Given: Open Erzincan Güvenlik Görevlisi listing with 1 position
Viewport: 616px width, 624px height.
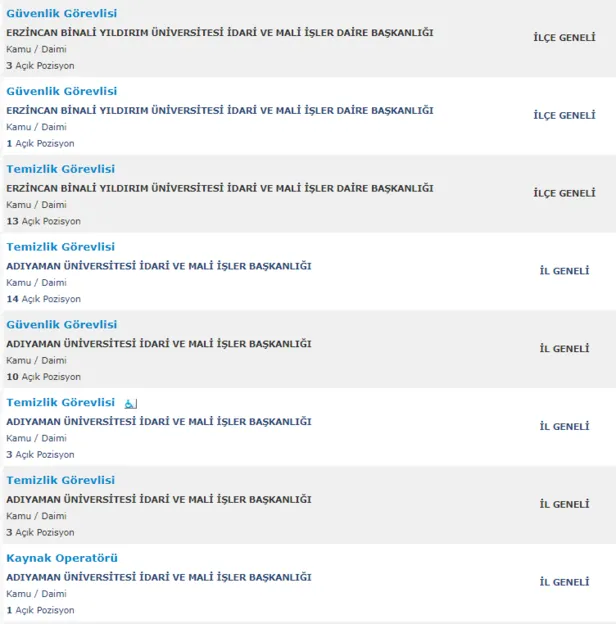Looking at the screenshot, I should tap(61, 91).
